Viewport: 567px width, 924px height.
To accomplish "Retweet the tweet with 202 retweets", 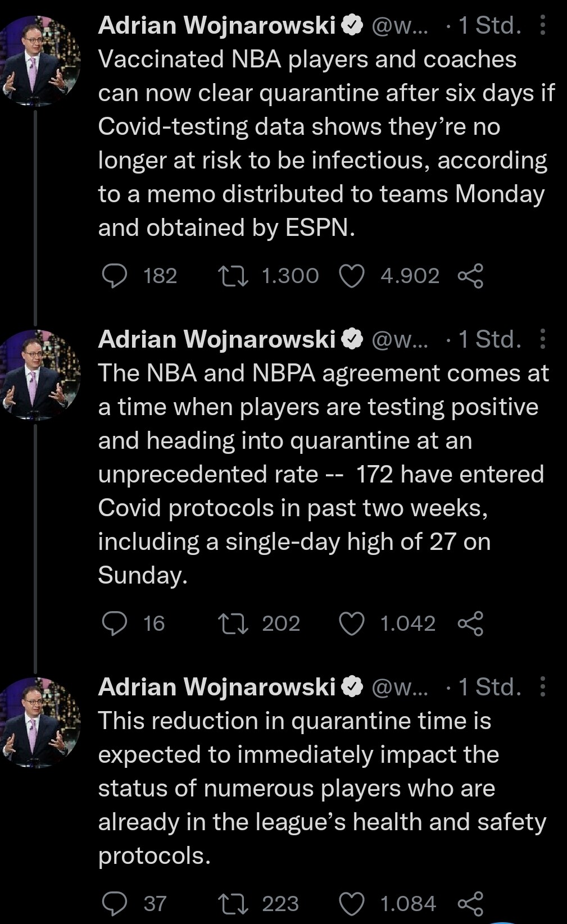I will pyautogui.click(x=233, y=623).
